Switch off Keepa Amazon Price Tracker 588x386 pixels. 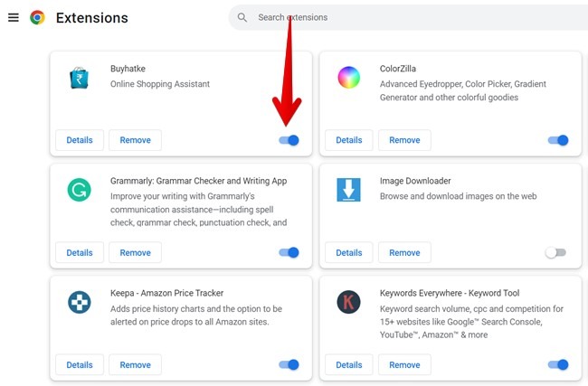point(289,364)
